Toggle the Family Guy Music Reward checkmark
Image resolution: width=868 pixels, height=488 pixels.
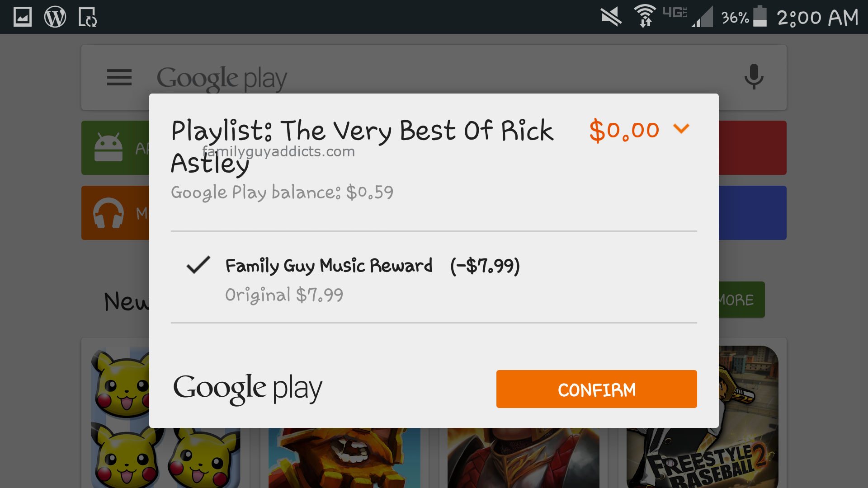(198, 265)
